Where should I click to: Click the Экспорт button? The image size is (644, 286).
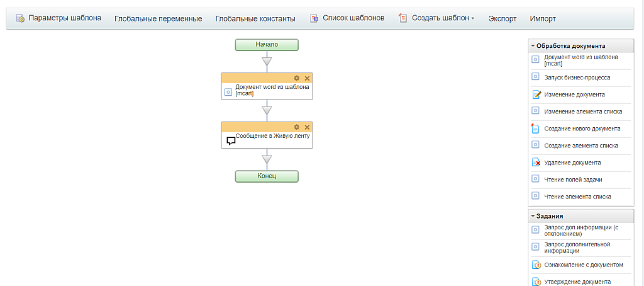click(x=502, y=19)
